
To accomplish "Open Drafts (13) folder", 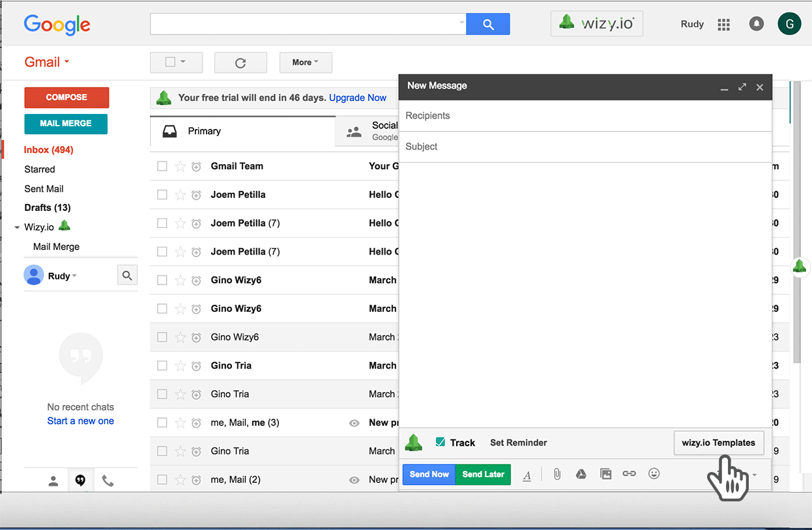I will click(x=48, y=208).
